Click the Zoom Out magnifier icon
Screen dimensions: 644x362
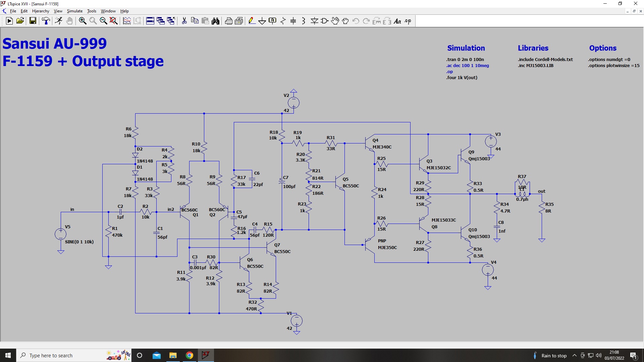(x=103, y=21)
